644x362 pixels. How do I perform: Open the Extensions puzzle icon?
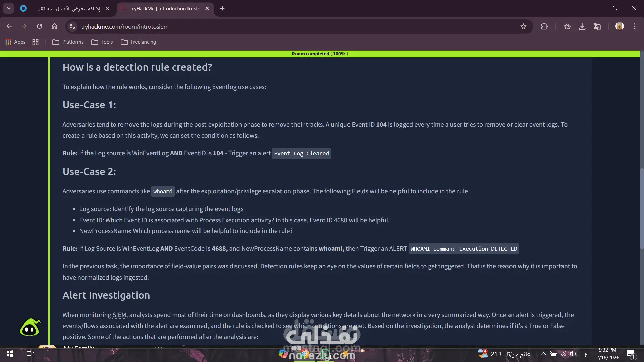click(544, 26)
